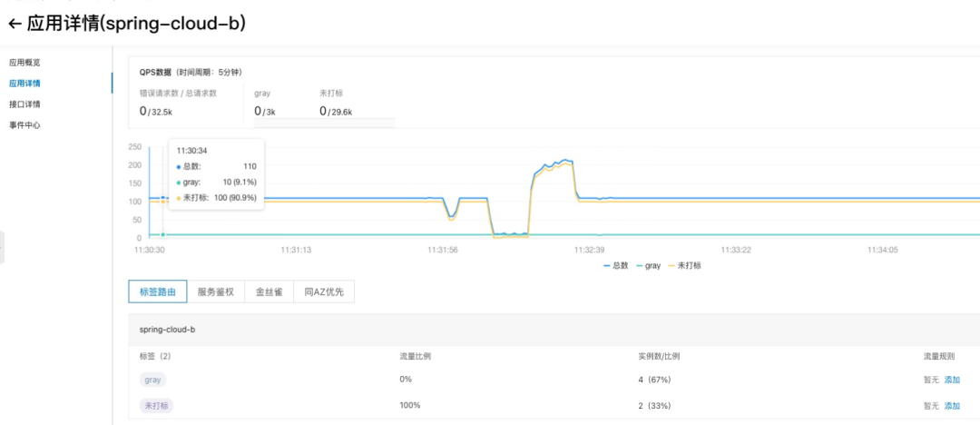Image resolution: width=980 pixels, height=425 pixels.
Task: Click 添加 link in the 未打标 row
Action: click(952, 406)
